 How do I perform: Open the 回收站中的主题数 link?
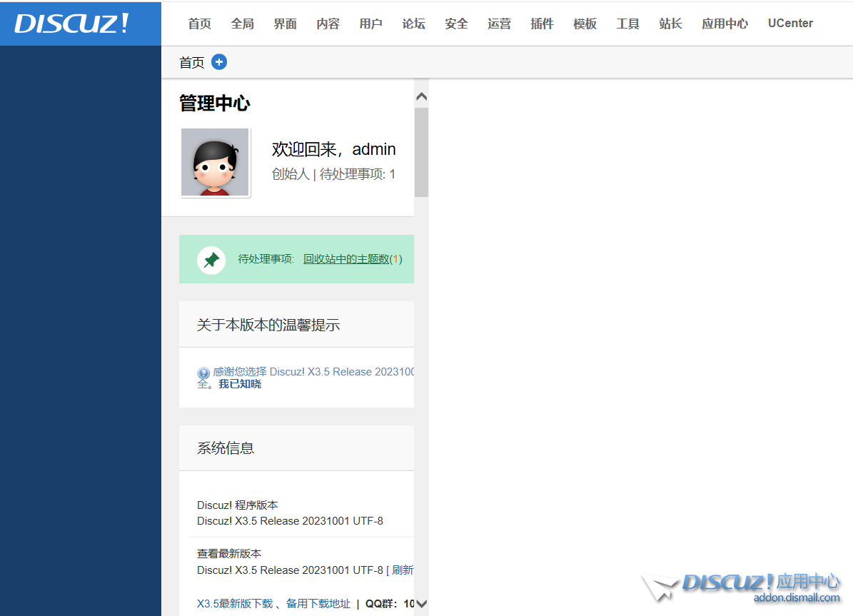[346, 259]
